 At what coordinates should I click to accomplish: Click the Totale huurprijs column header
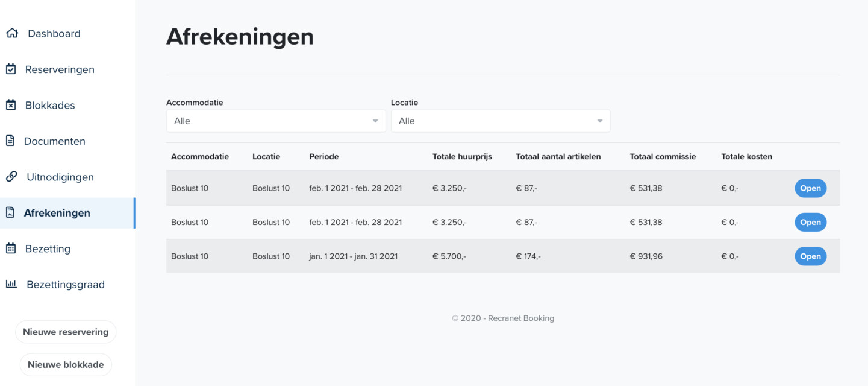(462, 156)
